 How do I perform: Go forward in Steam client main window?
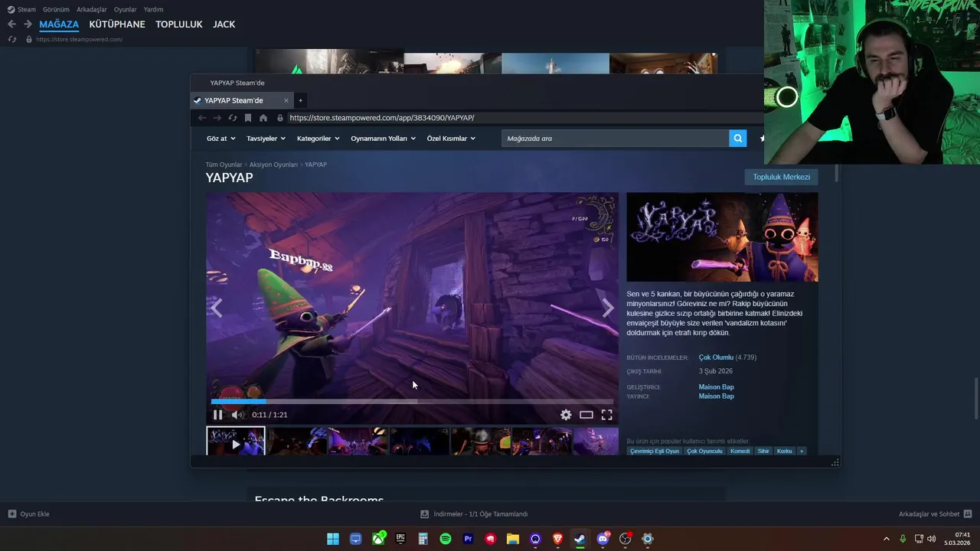click(x=28, y=24)
